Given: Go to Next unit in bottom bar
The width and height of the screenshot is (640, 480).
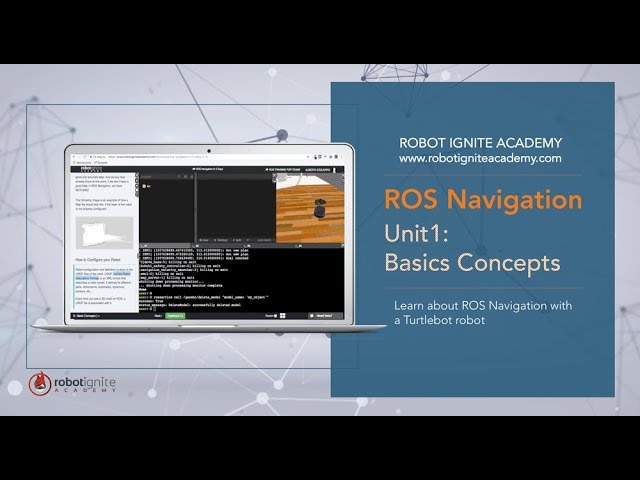Looking at the screenshot, I should coord(158,316).
